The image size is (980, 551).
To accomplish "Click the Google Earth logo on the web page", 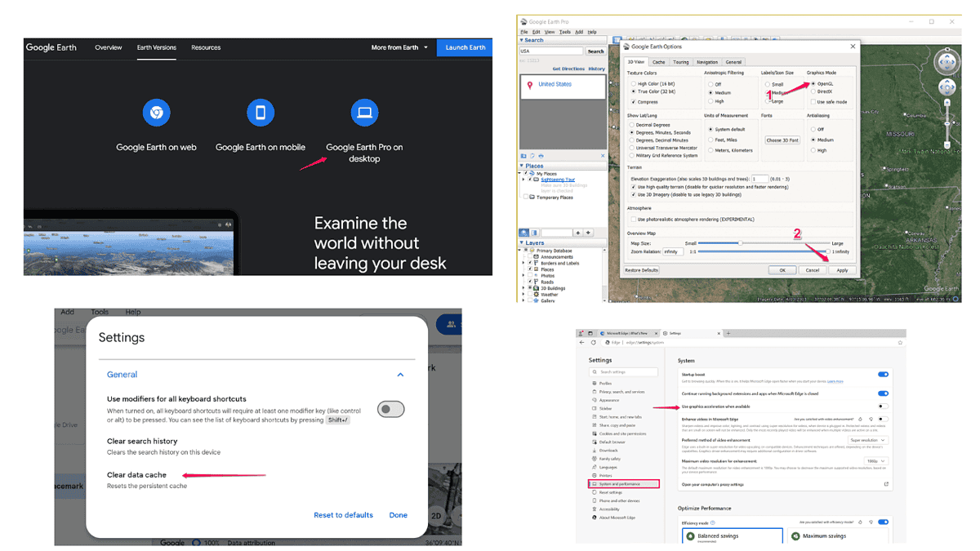I will (51, 47).
